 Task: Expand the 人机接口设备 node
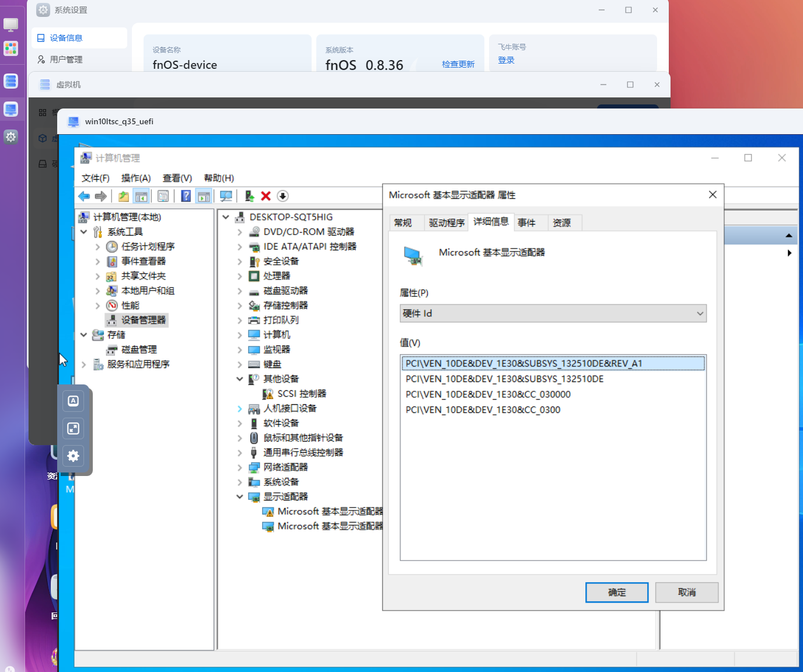240,408
